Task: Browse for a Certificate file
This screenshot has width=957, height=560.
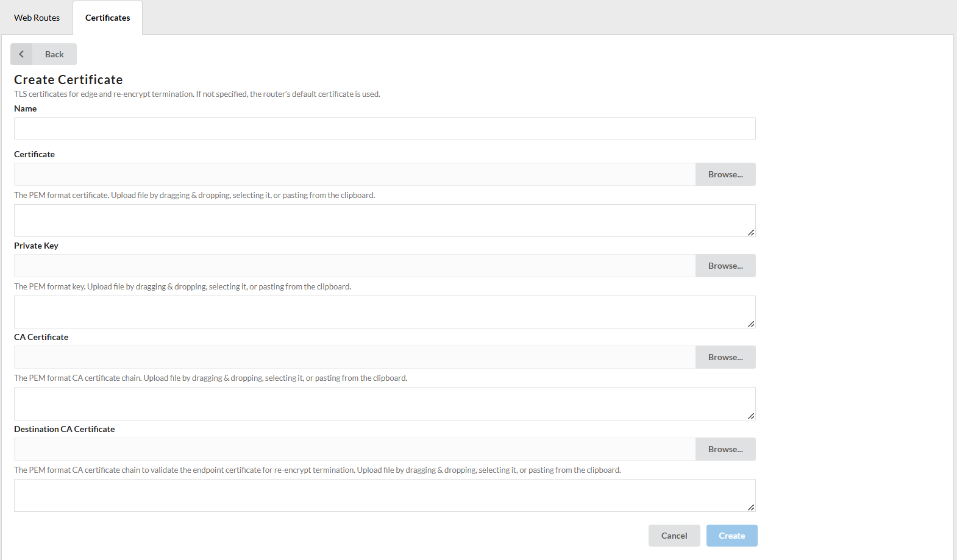Action: [x=725, y=174]
